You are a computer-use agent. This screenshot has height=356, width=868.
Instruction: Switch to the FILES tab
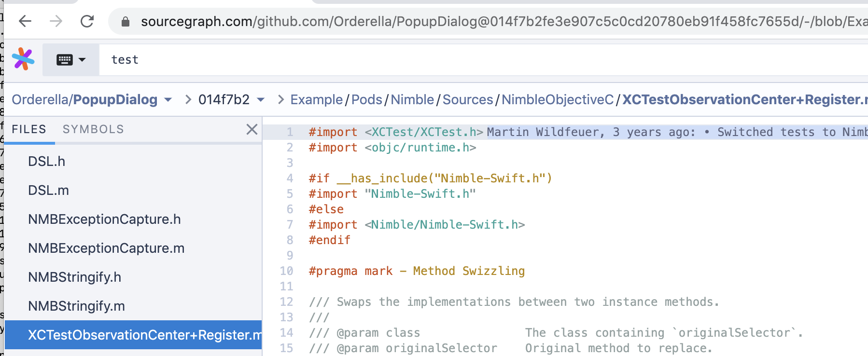[29, 129]
